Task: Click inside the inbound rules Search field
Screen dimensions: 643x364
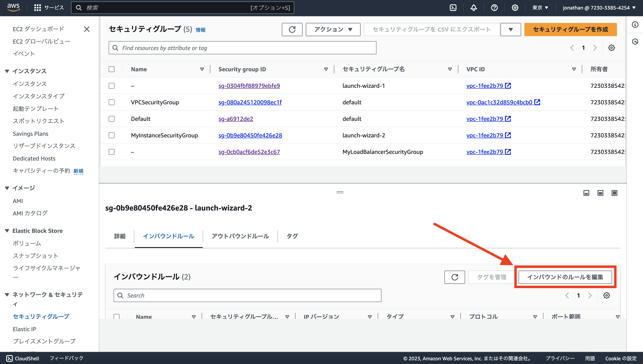Action: (x=248, y=295)
